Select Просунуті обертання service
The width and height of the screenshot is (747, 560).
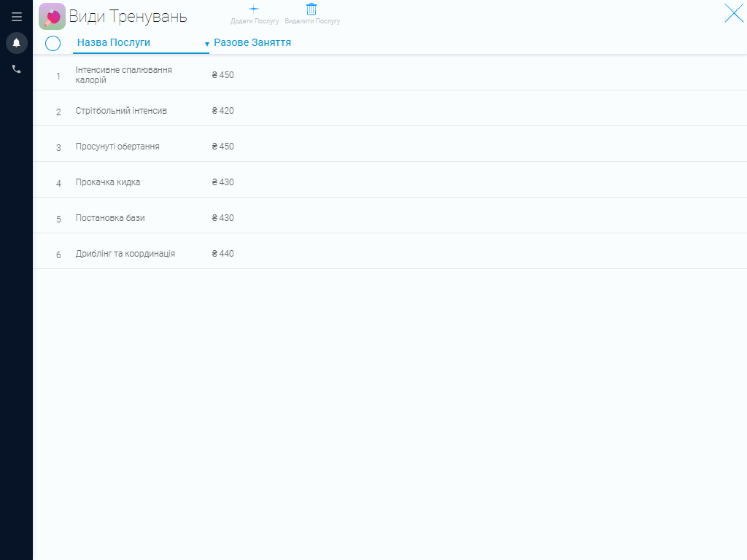click(x=390, y=144)
